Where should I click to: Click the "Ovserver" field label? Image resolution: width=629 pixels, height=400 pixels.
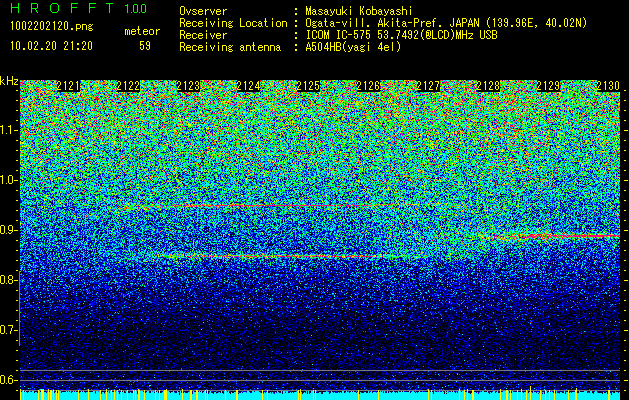tap(203, 11)
